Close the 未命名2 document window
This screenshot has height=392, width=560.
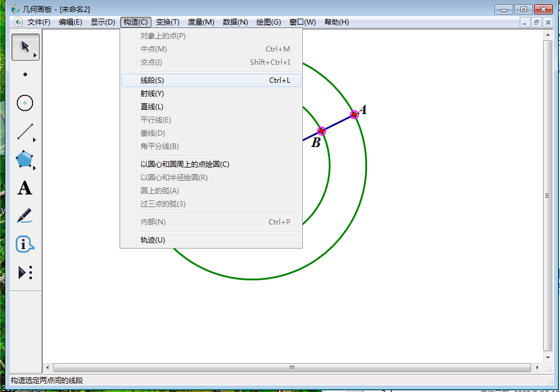[548, 22]
